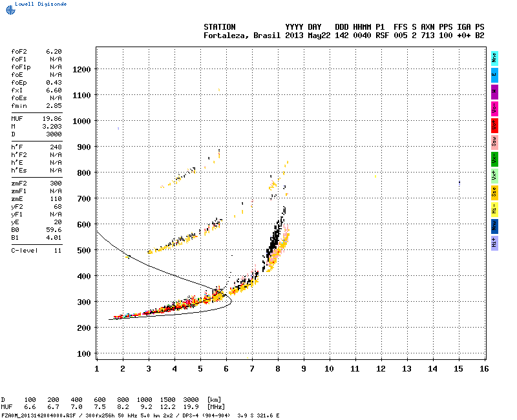Select the fmin value "2.85"
Image resolution: width=517 pixels, height=420 pixels.
pyautogui.click(x=54, y=106)
